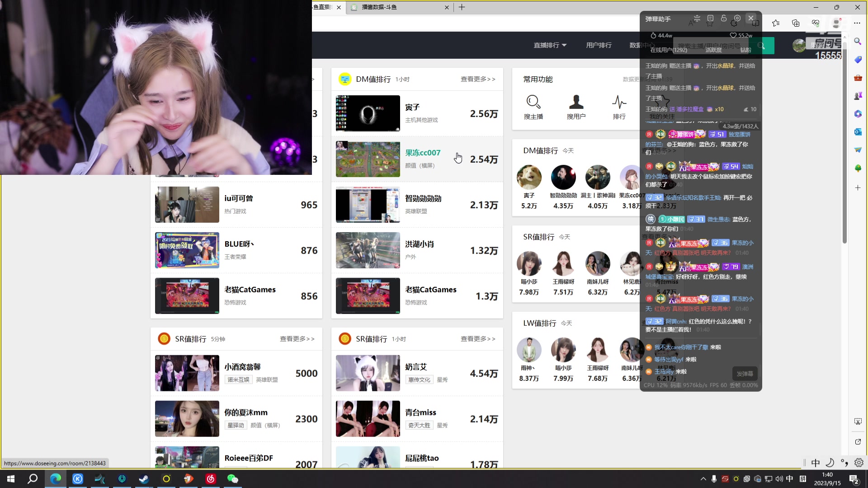Image resolution: width=868 pixels, height=488 pixels.
Task: Open the 洪湖小肖 stream thumbnail
Action: pyautogui.click(x=368, y=250)
